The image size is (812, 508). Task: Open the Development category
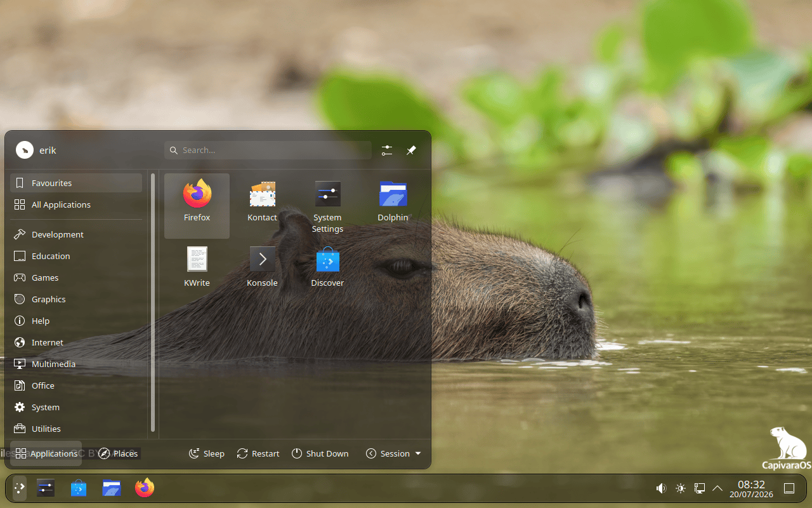[76, 234]
